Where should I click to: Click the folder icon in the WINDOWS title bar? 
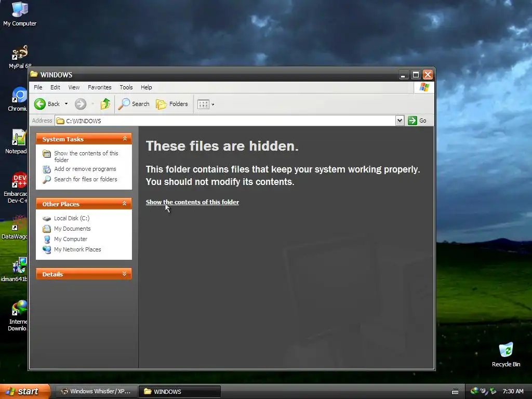34,74
